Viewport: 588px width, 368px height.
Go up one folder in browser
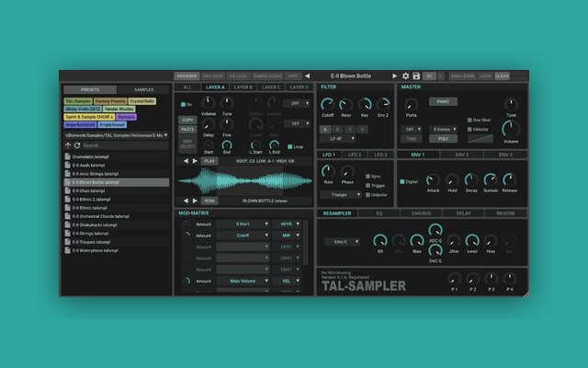click(68, 145)
